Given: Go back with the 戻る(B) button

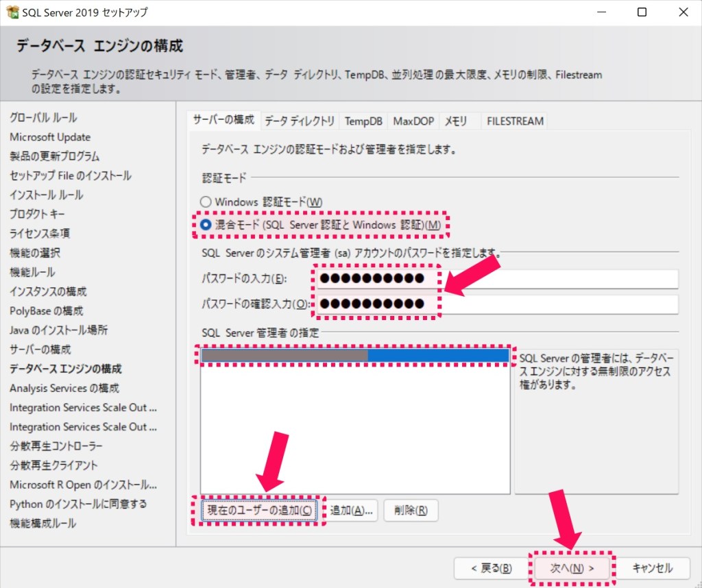Looking at the screenshot, I should coord(491,568).
